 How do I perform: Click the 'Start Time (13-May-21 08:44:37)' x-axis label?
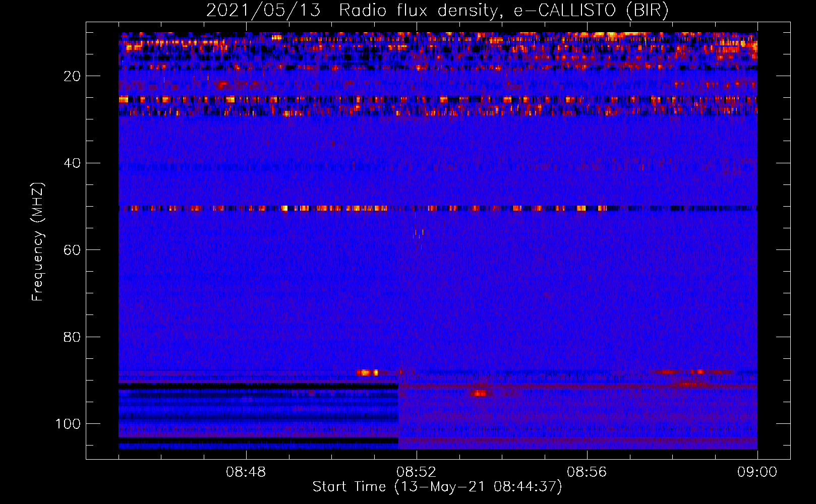pos(437,487)
